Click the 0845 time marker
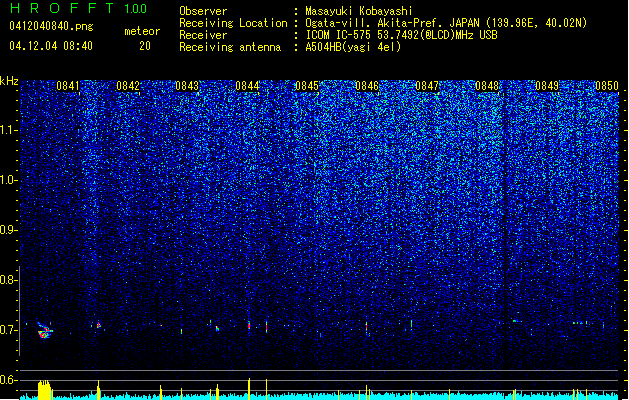The height and width of the screenshot is (400, 629). (x=307, y=86)
